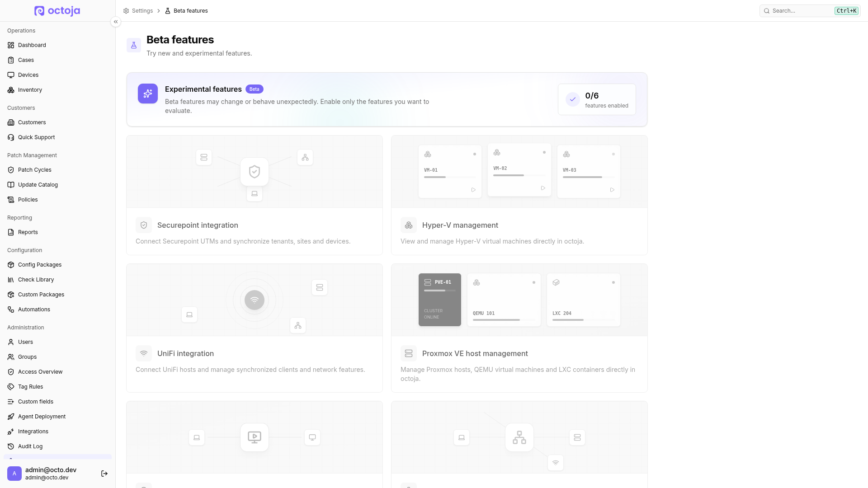This screenshot has height=488, width=868.
Task: Click the VM-02 tile in Hyper-V preview
Action: (519, 170)
